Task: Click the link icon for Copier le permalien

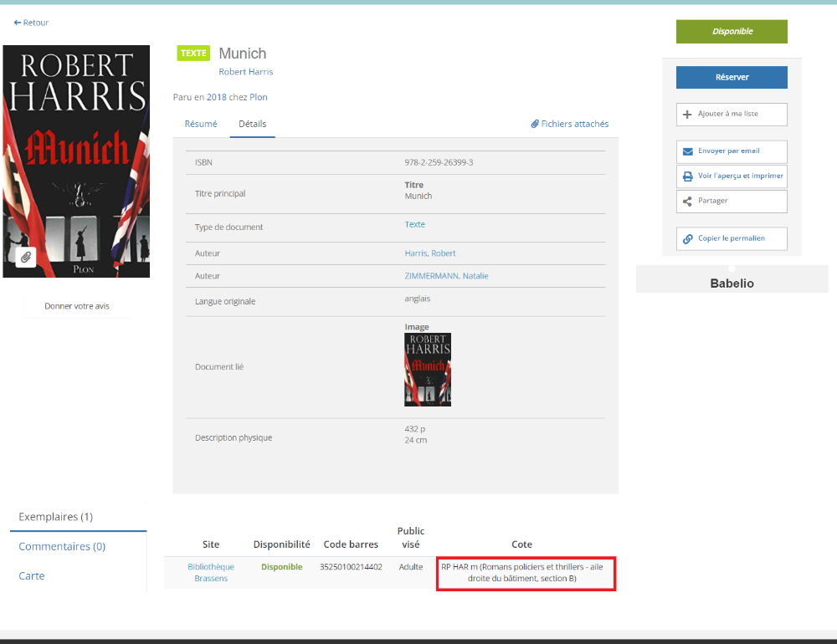Action: click(686, 238)
